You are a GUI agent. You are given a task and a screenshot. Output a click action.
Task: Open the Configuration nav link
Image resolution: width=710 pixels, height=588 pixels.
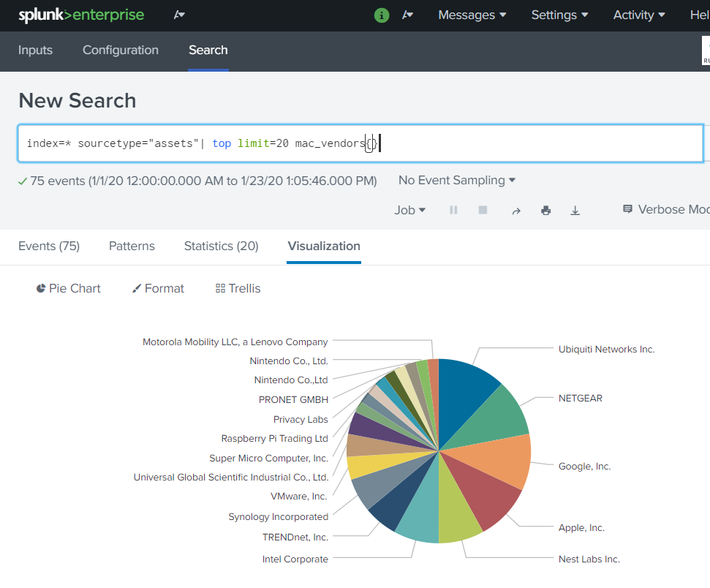click(121, 50)
